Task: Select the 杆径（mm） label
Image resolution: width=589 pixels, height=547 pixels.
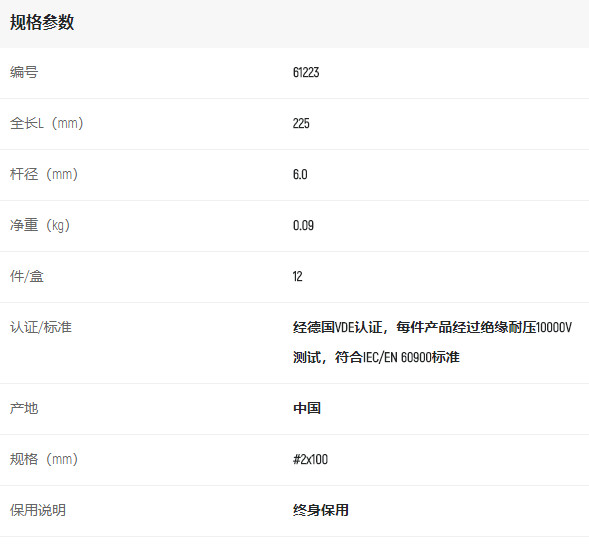Action: 44,174
